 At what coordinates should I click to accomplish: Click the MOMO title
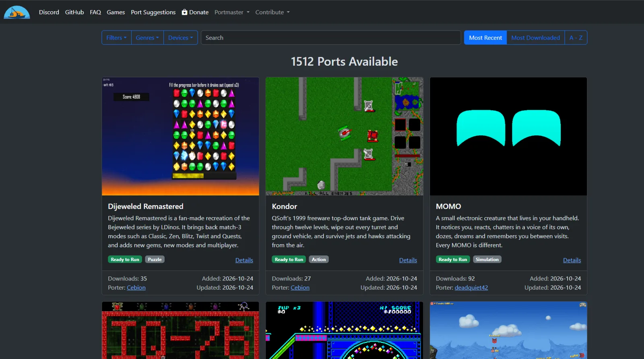pos(448,206)
